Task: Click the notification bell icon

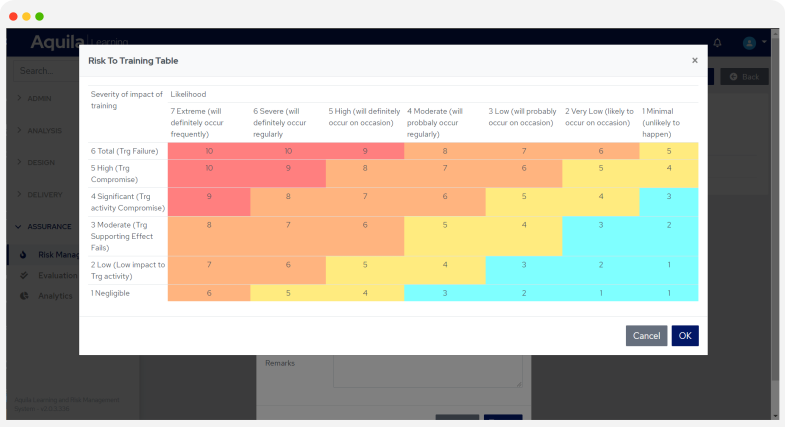Action: click(717, 43)
